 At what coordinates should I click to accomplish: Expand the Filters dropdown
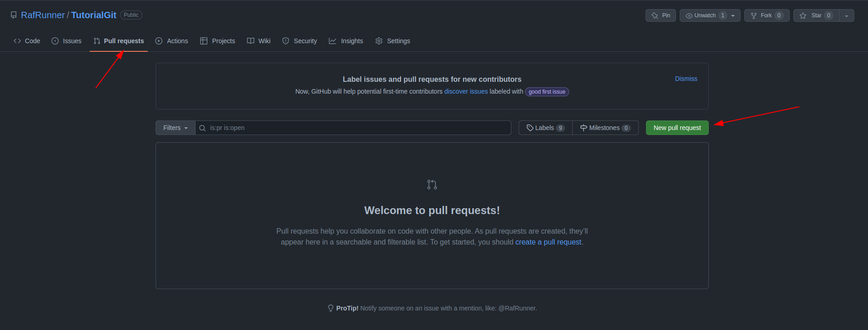tap(176, 128)
